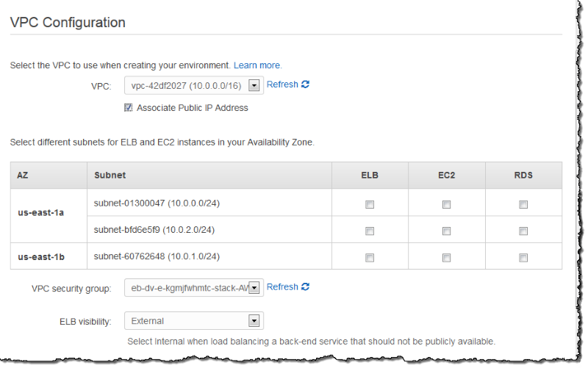The image size is (588, 368).
Task: Open the Learn more link
Action: click(x=257, y=65)
